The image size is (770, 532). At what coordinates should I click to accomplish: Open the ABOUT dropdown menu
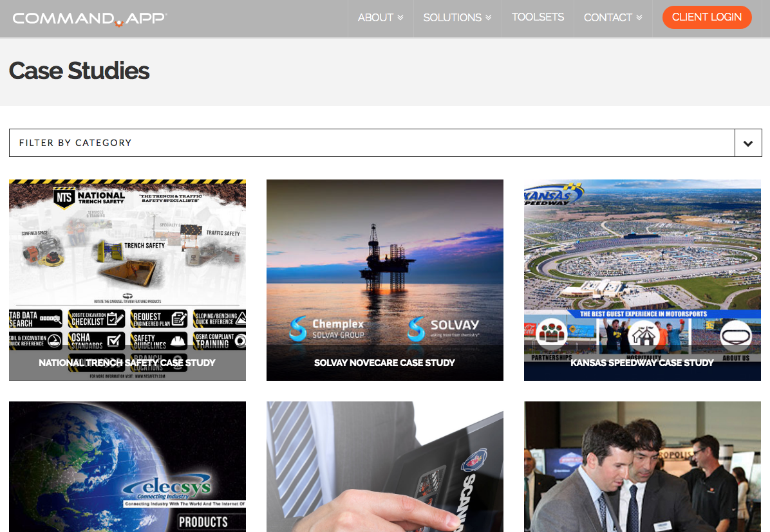coord(380,17)
